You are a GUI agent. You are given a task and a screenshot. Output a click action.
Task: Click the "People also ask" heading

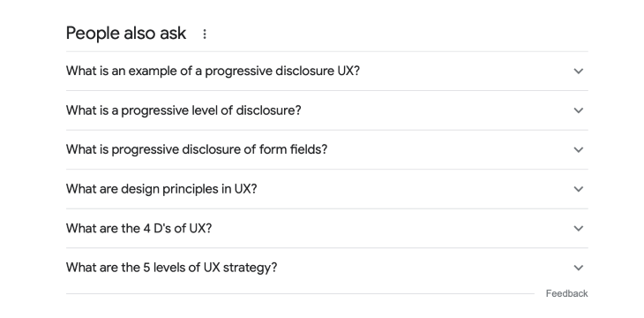[126, 34]
